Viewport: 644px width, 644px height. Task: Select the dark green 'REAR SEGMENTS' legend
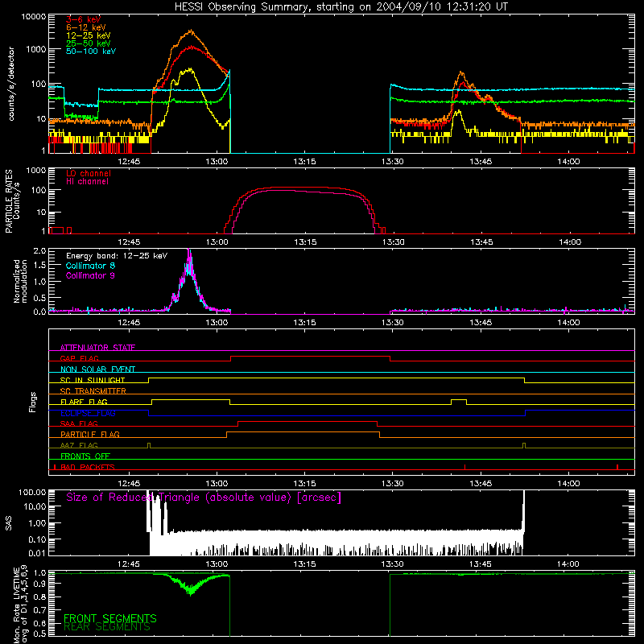pyautogui.click(x=107, y=627)
